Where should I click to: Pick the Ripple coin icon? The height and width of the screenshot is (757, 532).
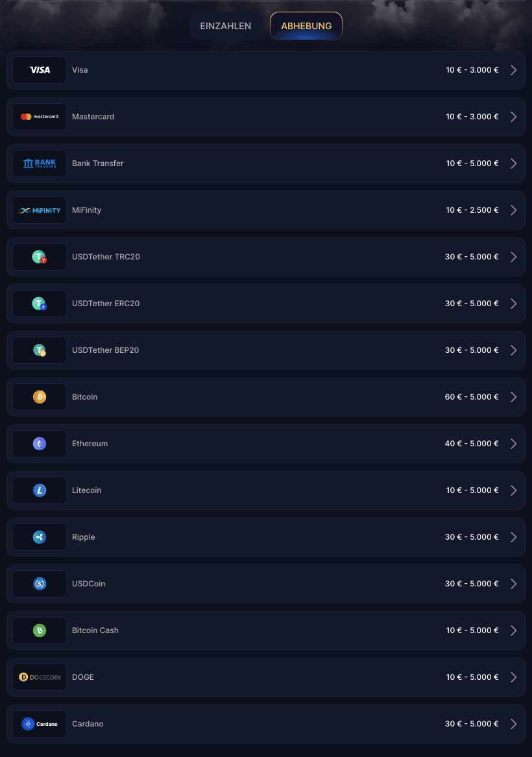click(40, 537)
